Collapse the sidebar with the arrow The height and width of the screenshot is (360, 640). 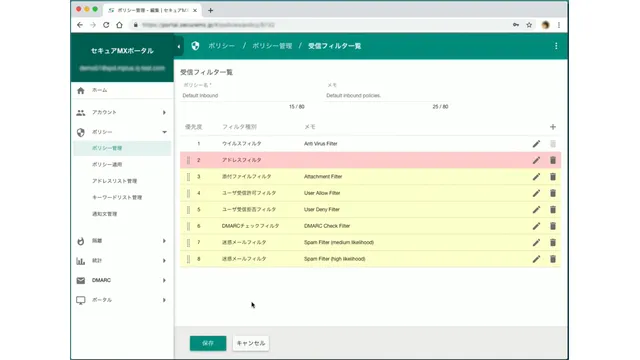point(179,46)
